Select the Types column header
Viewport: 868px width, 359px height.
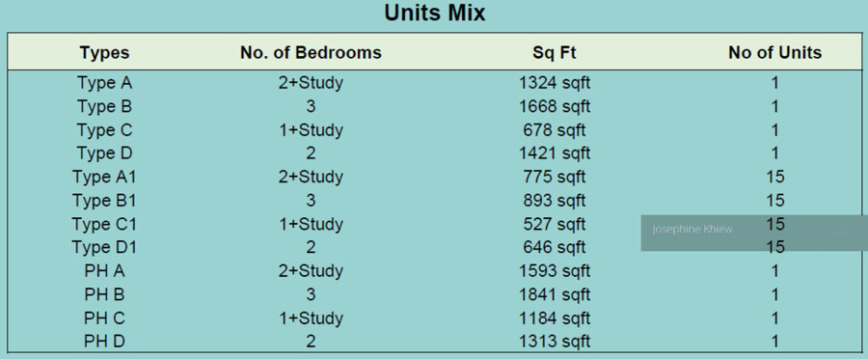point(104,53)
